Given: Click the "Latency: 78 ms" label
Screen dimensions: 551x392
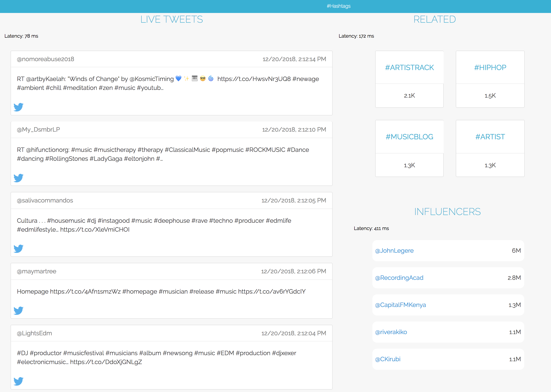Looking at the screenshot, I should coord(21,36).
